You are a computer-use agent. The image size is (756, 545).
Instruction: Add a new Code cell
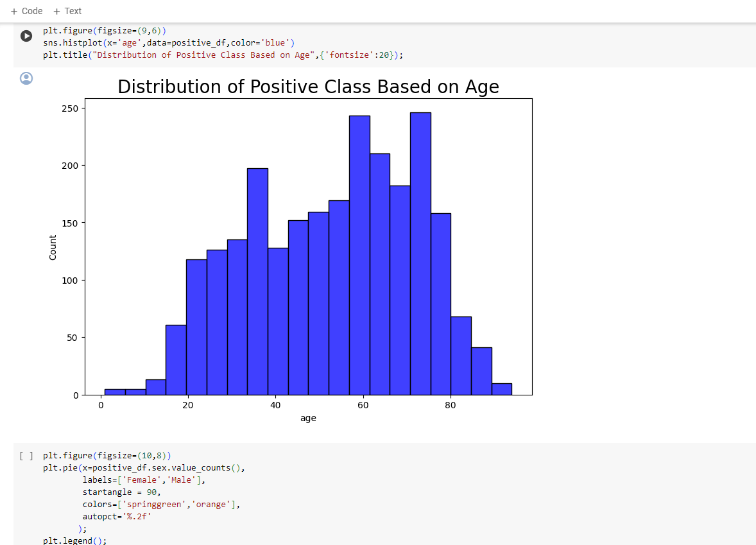pos(26,11)
